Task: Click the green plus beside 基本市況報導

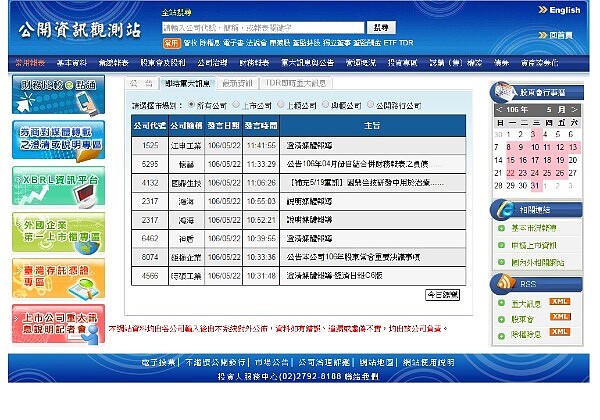Action: pos(501,228)
